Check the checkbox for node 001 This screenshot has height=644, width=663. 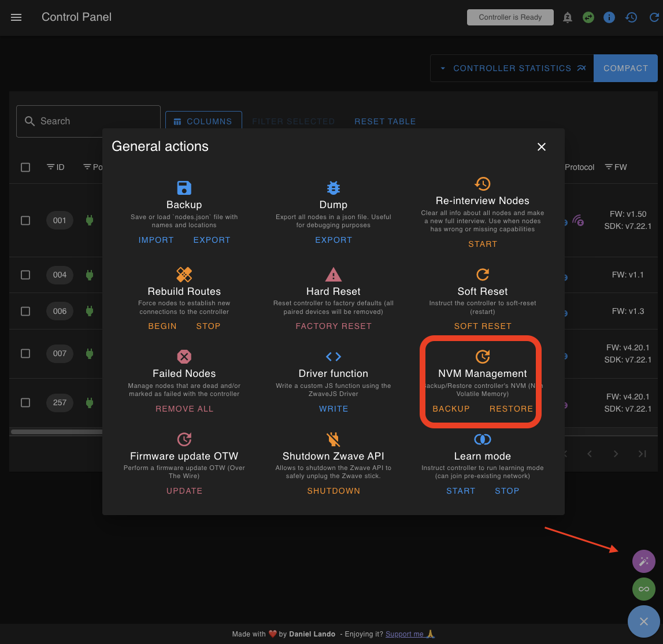[25, 220]
